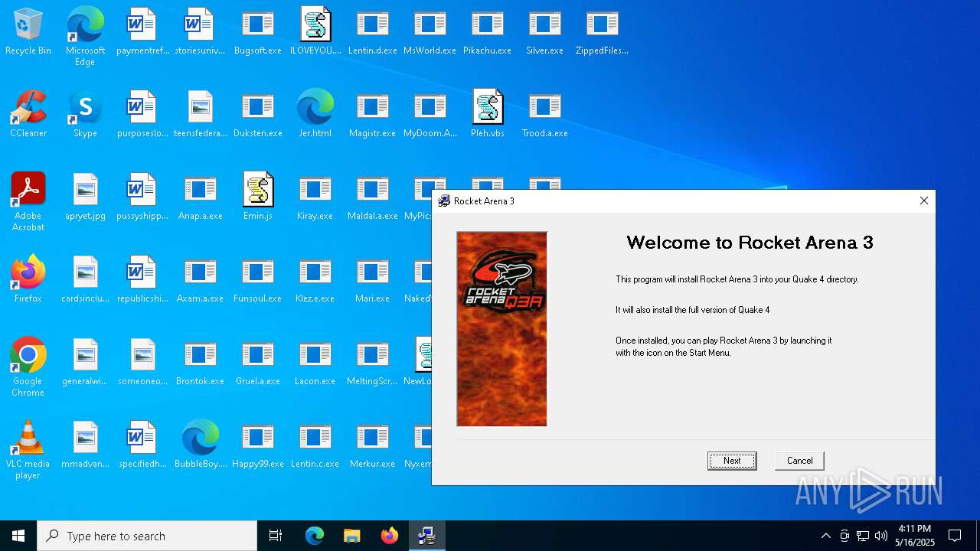Viewport: 980px width, 551px height.
Task: Select the republicshi Word document icon
Action: [x=142, y=279]
